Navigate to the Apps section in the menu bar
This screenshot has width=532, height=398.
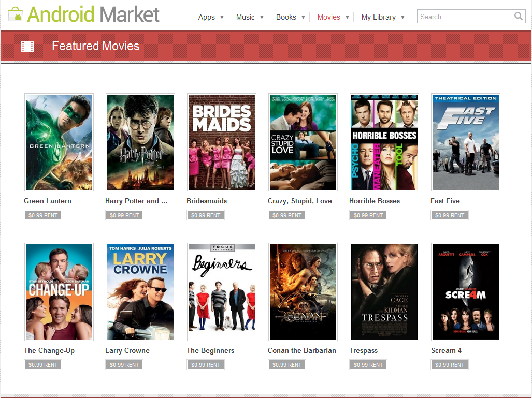[x=206, y=17]
